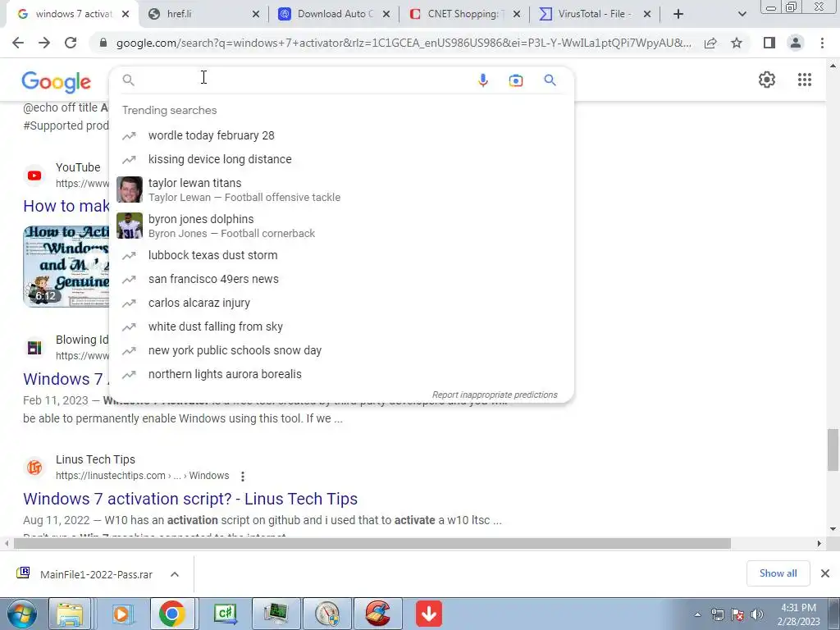Click the browser back arrow

[x=18, y=43]
